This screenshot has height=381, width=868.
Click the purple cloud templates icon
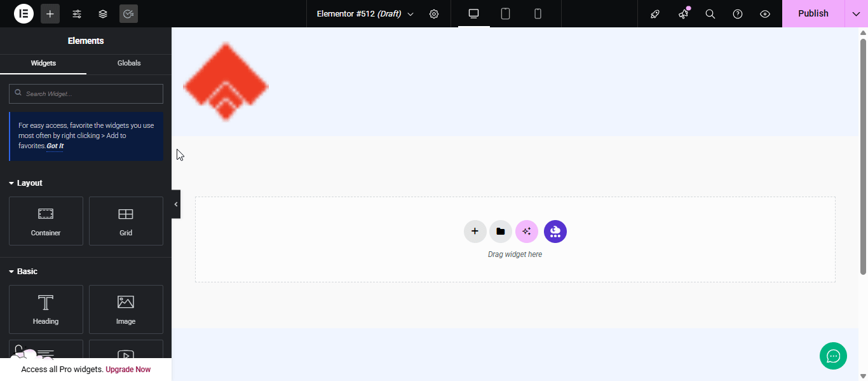555,232
